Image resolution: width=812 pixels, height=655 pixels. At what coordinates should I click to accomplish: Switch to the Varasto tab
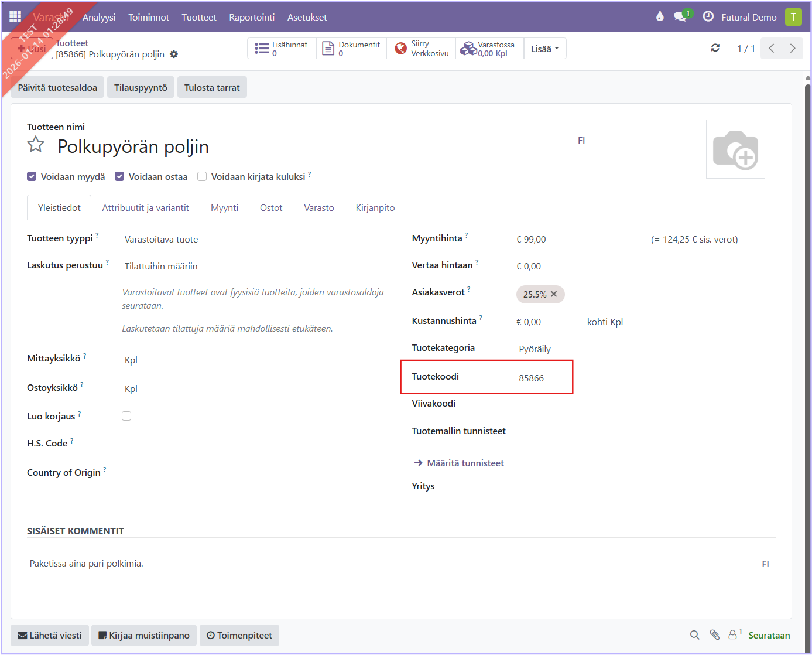(318, 208)
